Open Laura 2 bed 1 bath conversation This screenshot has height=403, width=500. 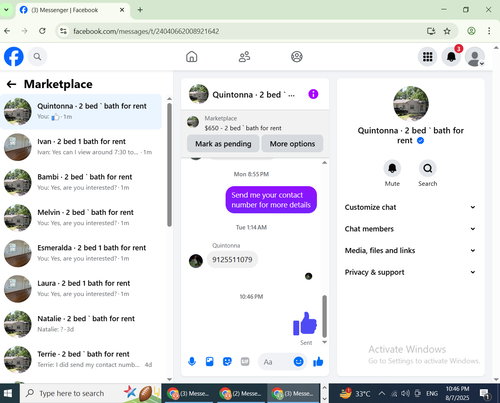tap(81, 289)
